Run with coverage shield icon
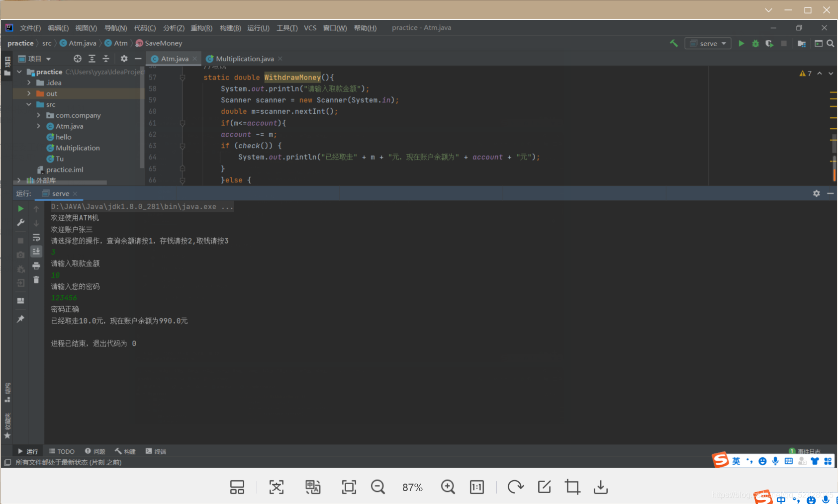The width and height of the screenshot is (838, 504). click(x=769, y=43)
